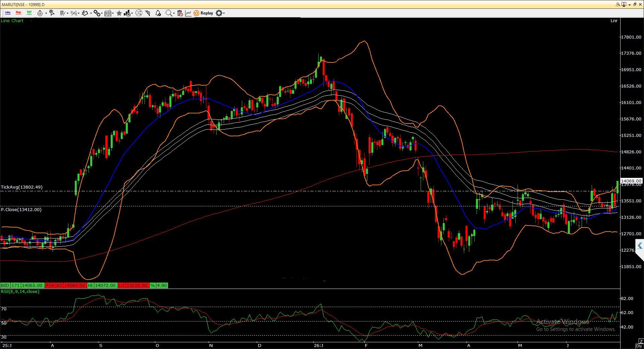
Task: Click the star favorites icon
Action: tap(119, 13)
